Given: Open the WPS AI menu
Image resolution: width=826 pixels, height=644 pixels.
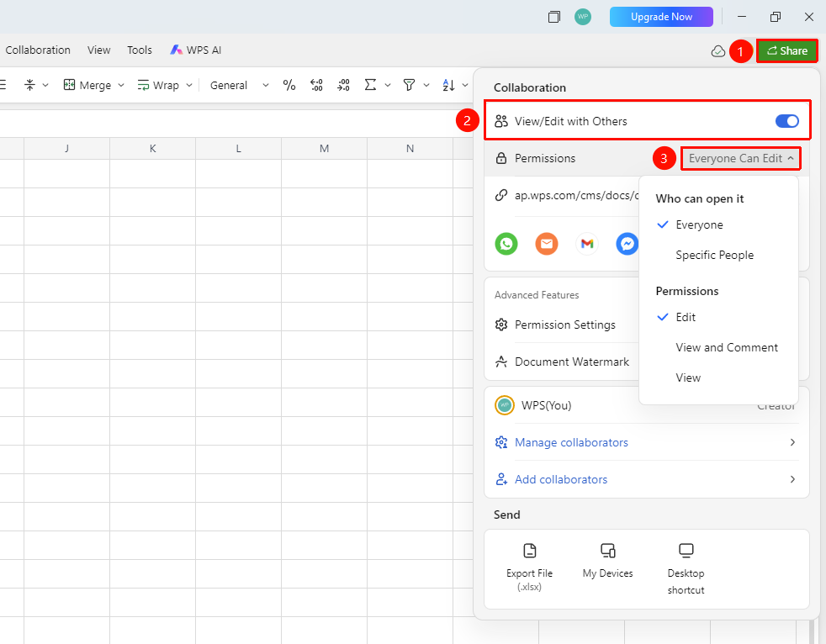Looking at the screenshot, I should pyautogui.click(x=195, y=50).
